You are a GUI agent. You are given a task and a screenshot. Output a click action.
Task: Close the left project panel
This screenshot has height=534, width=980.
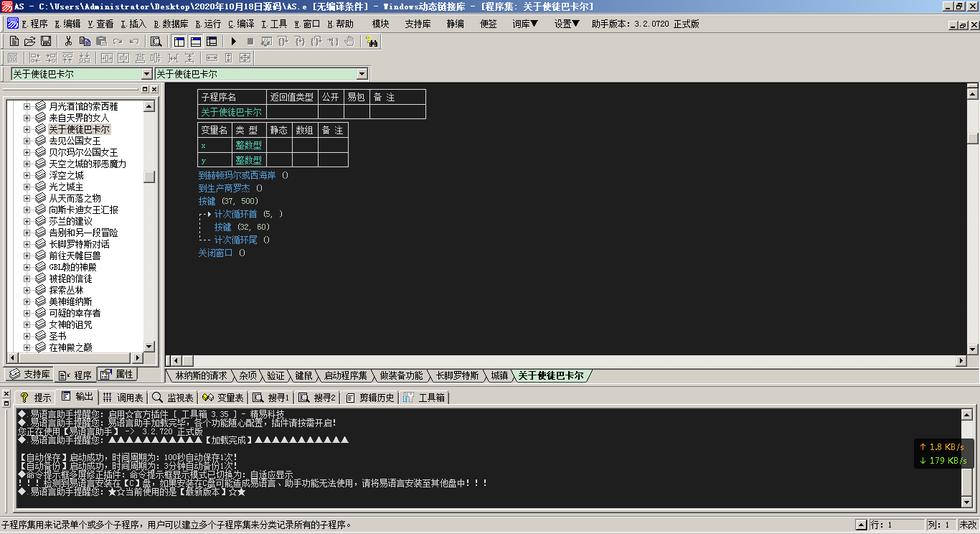point(154,89)
